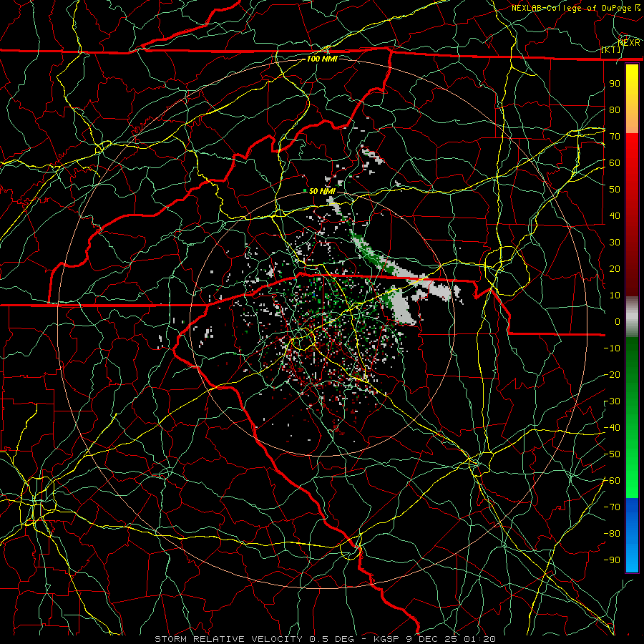Click the positive 40 scale label
This screenshot has height=644, width=644.
tap(615, 215)
